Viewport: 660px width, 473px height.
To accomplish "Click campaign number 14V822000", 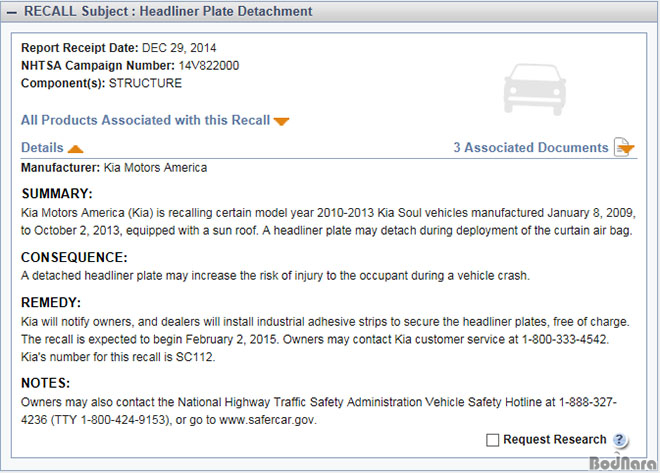I will 209,66.
